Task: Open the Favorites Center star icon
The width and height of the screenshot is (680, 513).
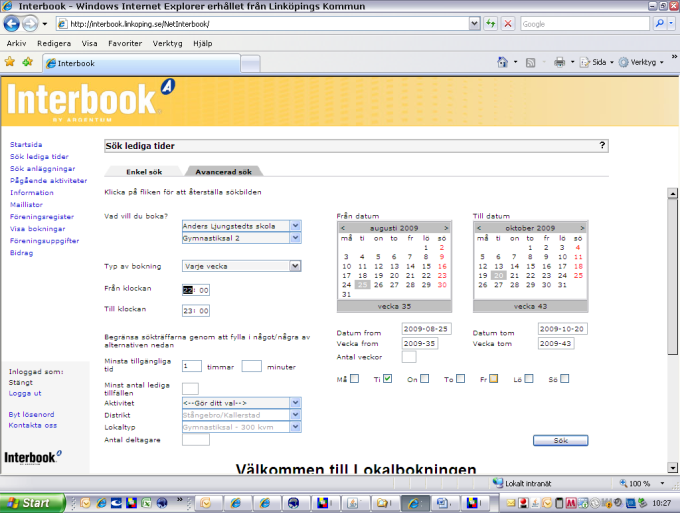Action: pyautogui.click(x=10, y=62)
